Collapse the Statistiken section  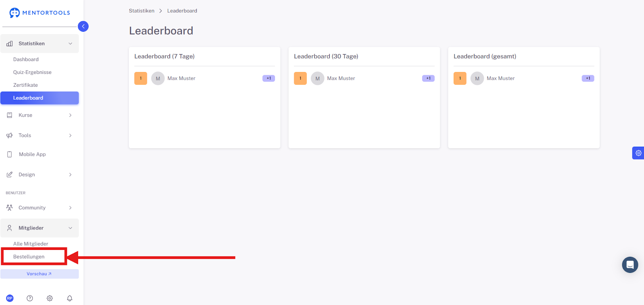(x=39, y=43)
